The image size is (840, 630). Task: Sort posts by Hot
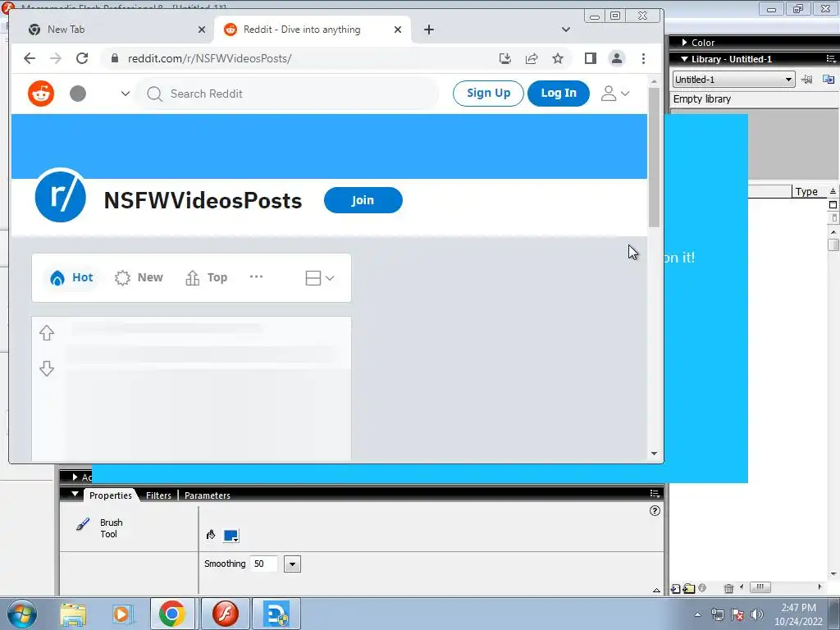click(x=71, y=277)
